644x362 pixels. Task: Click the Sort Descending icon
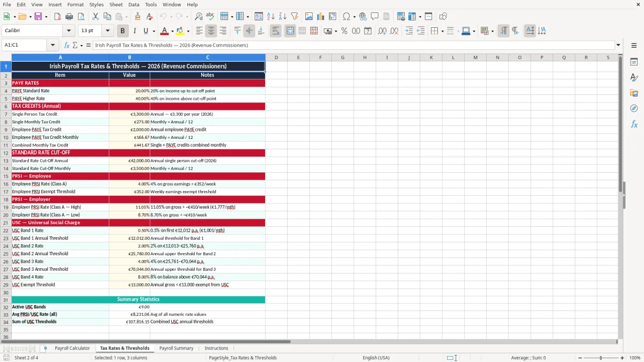click(x=283, y=17)
